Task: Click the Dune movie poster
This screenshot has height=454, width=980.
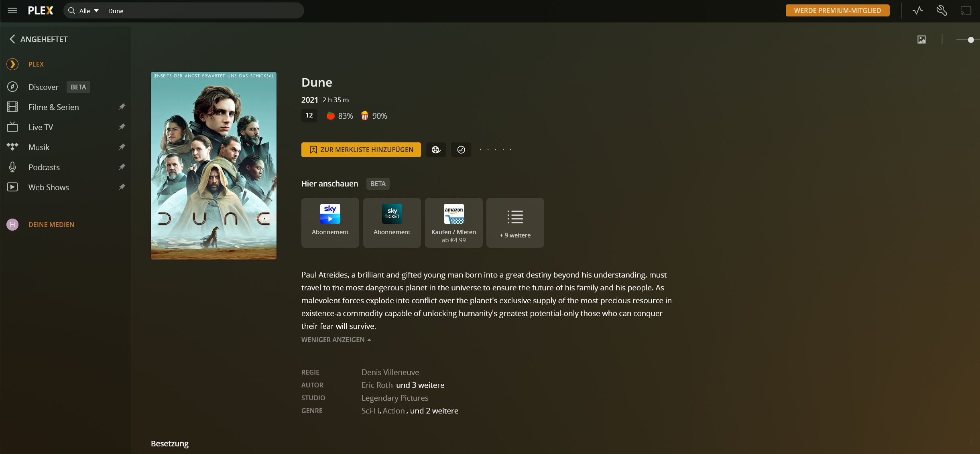Action: point(213,166)
